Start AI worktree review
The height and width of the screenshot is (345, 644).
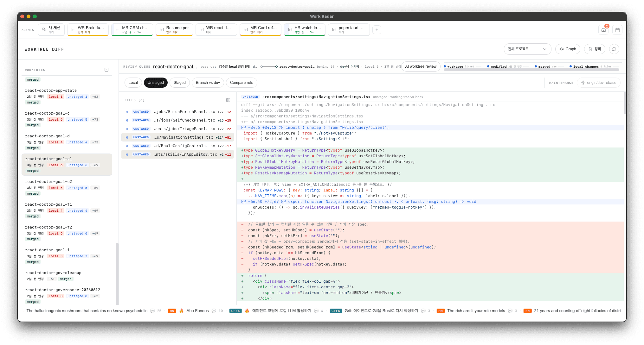tap(421, 66)
